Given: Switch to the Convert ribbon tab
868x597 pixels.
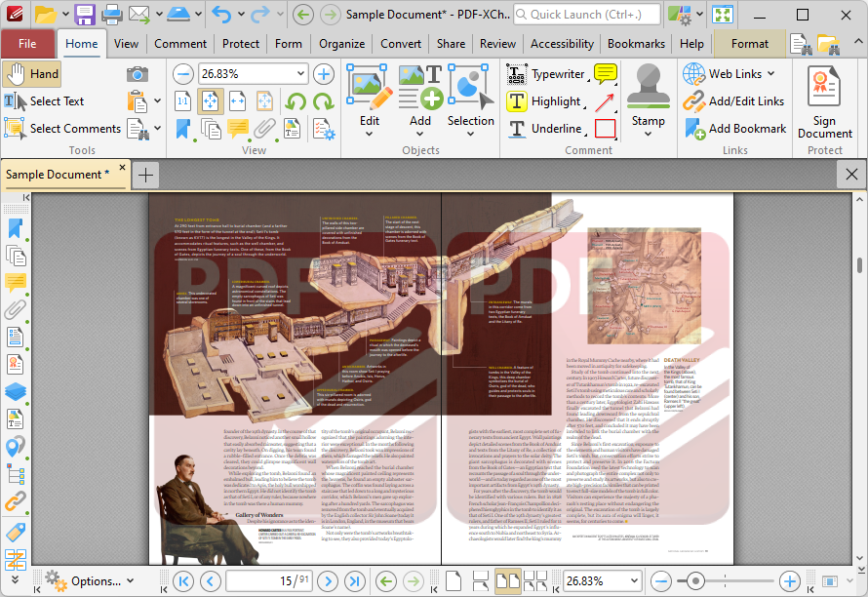Looking at the screenshot, I should (x=401, y=44).
